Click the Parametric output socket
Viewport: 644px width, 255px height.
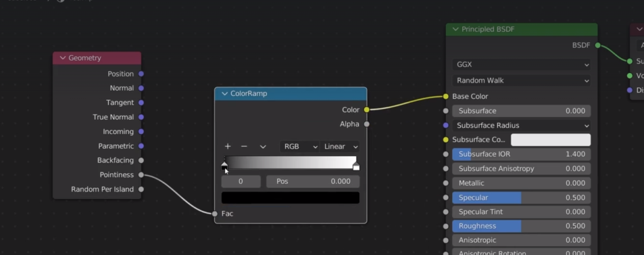[142, 146]
